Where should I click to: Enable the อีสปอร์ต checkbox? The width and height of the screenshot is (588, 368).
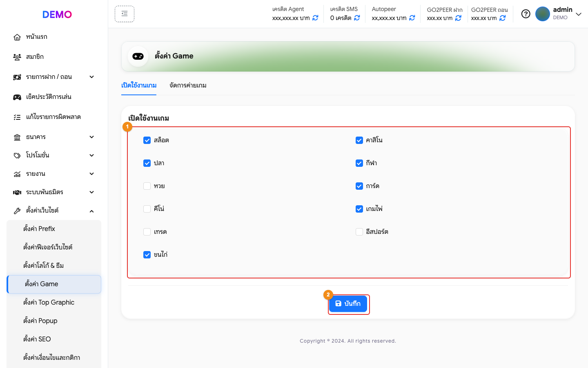(359, 232)
